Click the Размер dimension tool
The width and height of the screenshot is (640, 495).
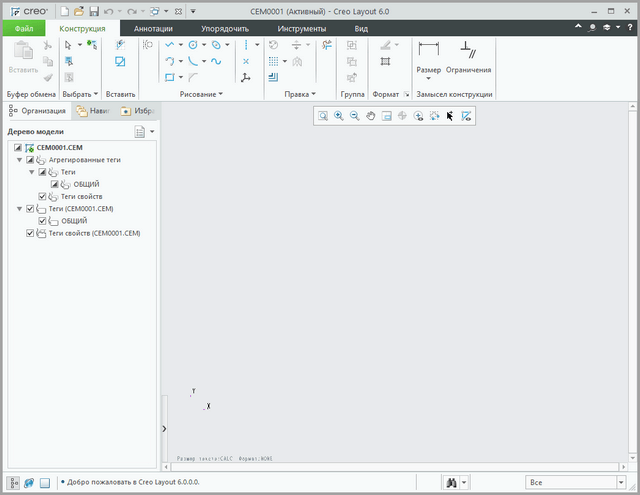[428, 55]
